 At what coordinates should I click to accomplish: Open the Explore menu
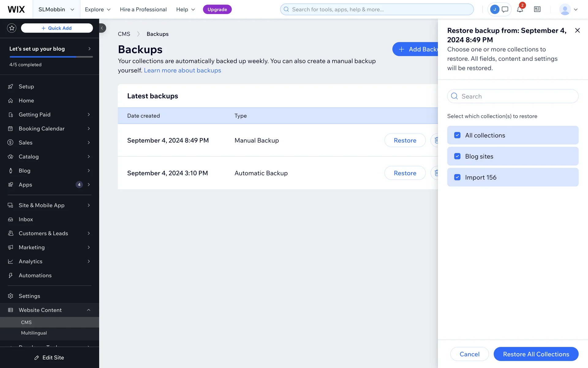(97, 10)
